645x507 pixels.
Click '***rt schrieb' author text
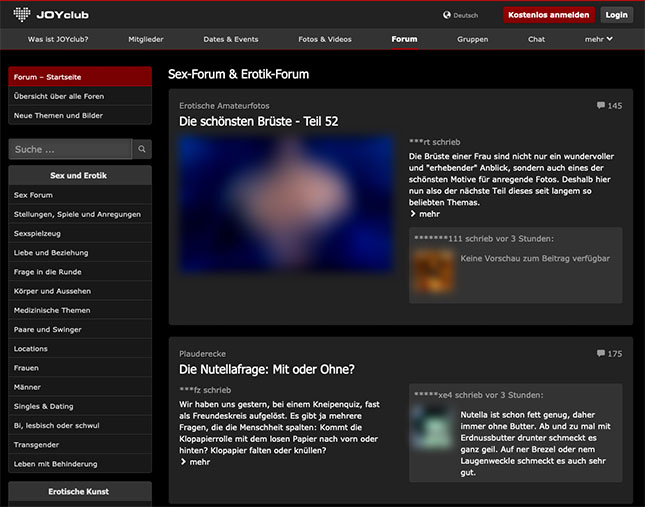(434, 142)
